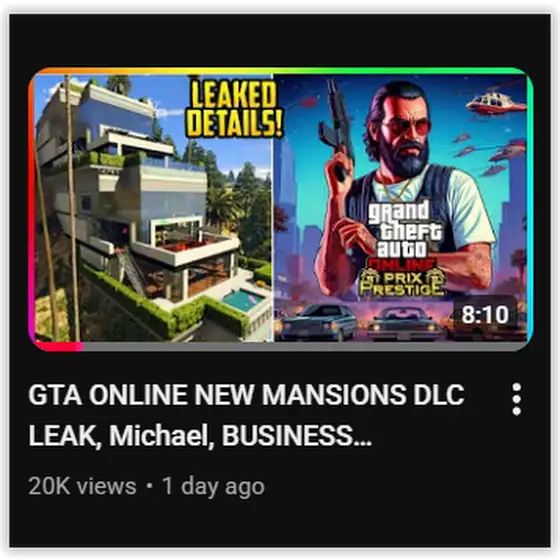Click the Prix Prestige emblem in thumbnail

tap(402, 282)
